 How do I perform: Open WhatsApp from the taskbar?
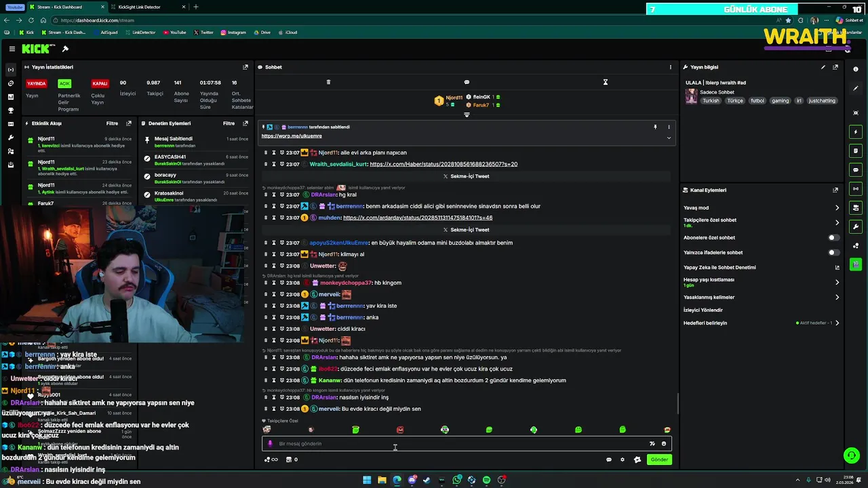(457, 480)
